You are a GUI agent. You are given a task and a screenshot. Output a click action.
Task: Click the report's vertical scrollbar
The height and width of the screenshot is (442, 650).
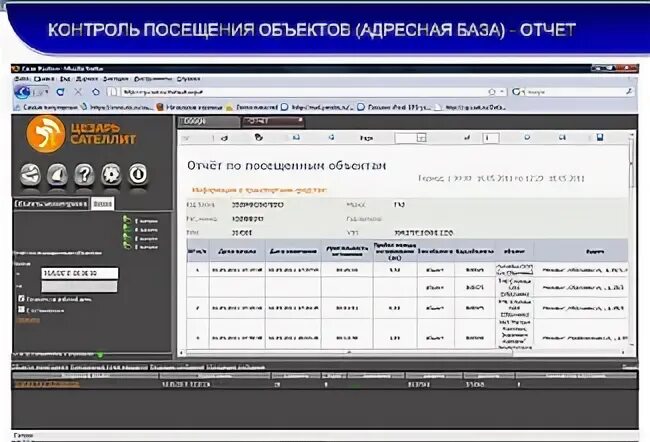click(631, 240)
